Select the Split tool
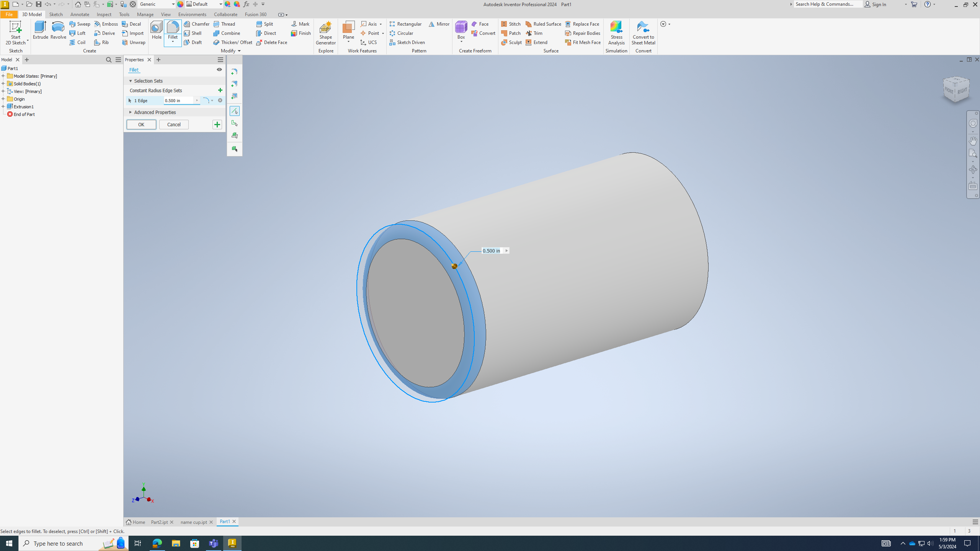This screenshot has width=980, height=551. [x=265, y=24]
